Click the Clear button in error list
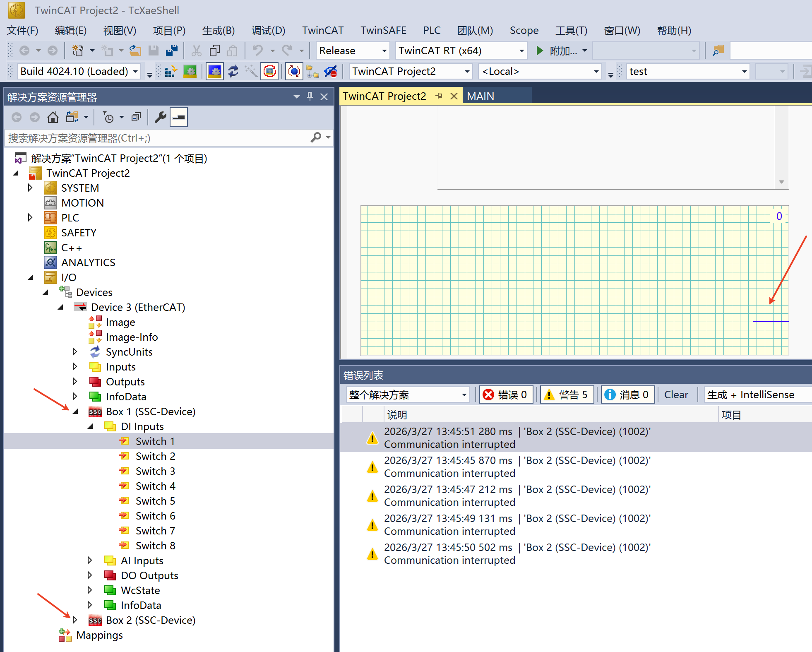Viewport: 812px width, 652px height. click(x=676, y=395)
